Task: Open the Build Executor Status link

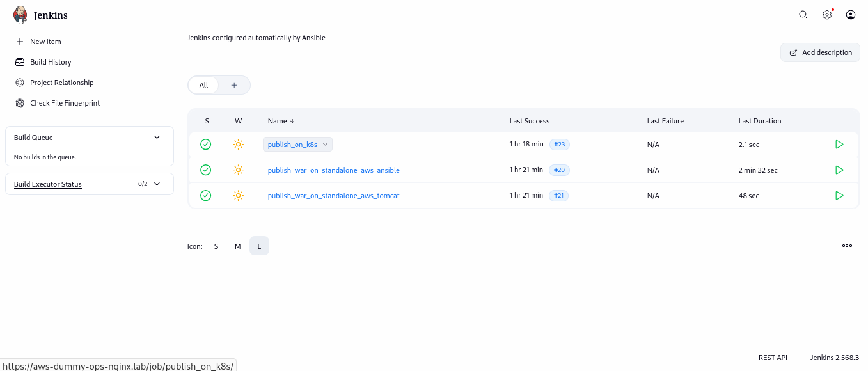Action: point(48,184)
